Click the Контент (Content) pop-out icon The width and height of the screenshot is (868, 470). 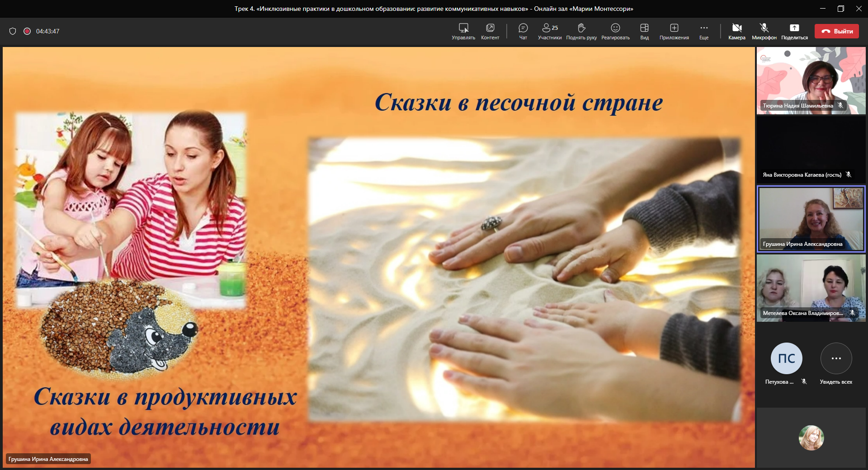pyautogui.click(x=490, y=28)
